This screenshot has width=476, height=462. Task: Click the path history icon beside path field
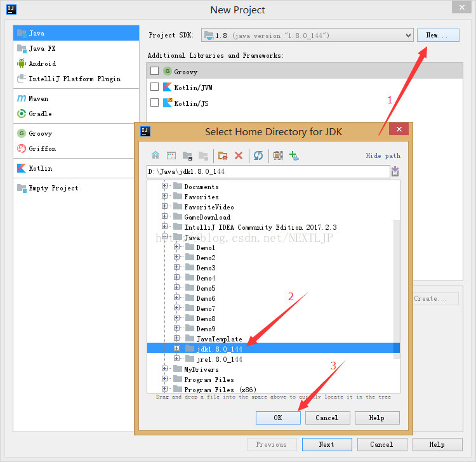click(x=395, y=171)
